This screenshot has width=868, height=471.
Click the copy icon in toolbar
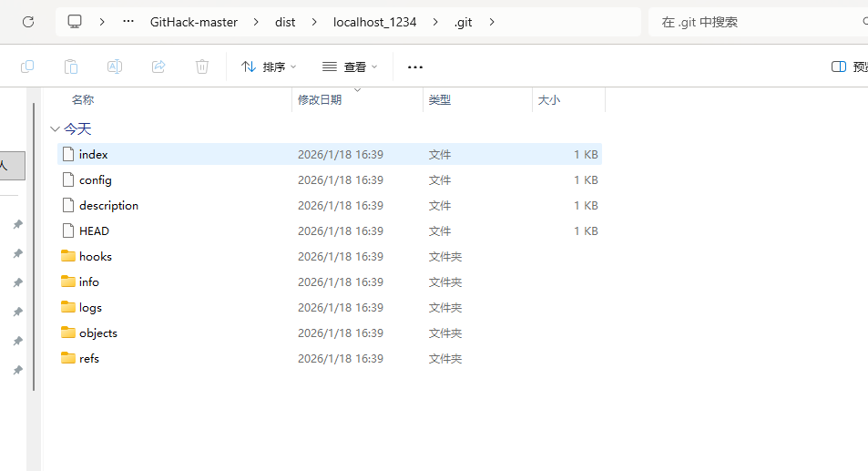click(x=27, y=67)
